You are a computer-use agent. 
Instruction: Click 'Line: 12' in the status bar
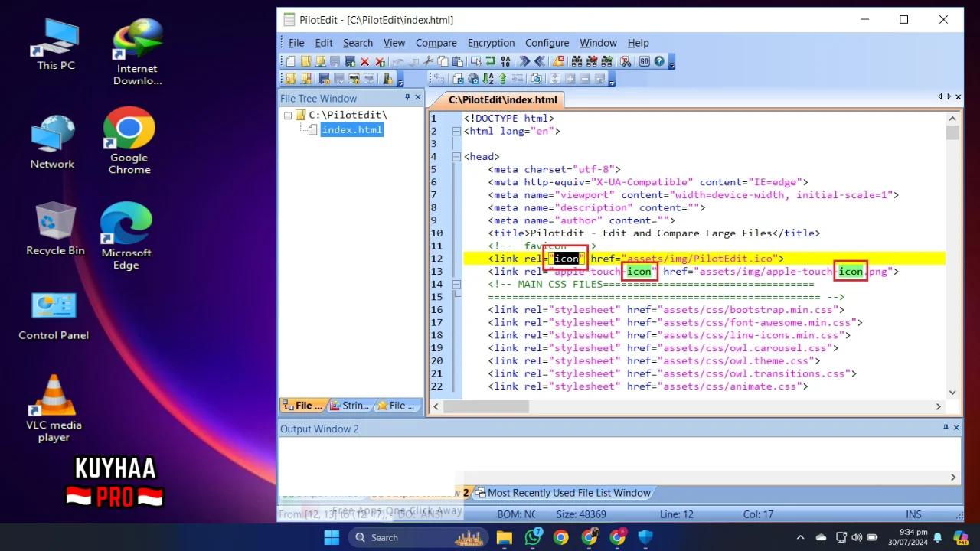click(x=677, y=514)
